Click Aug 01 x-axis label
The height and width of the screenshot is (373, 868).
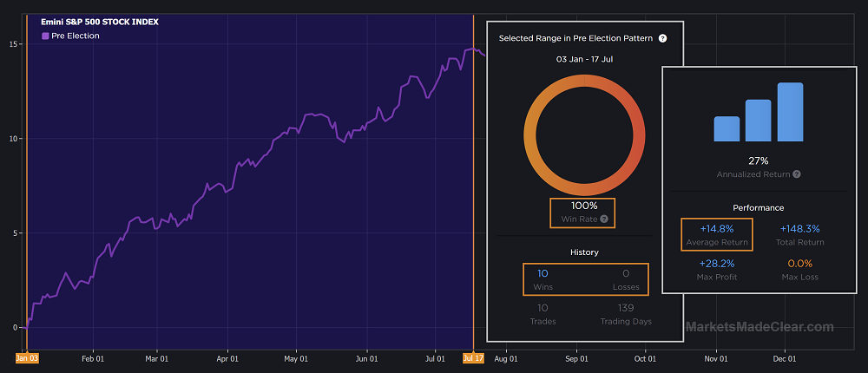pos(506,358)
